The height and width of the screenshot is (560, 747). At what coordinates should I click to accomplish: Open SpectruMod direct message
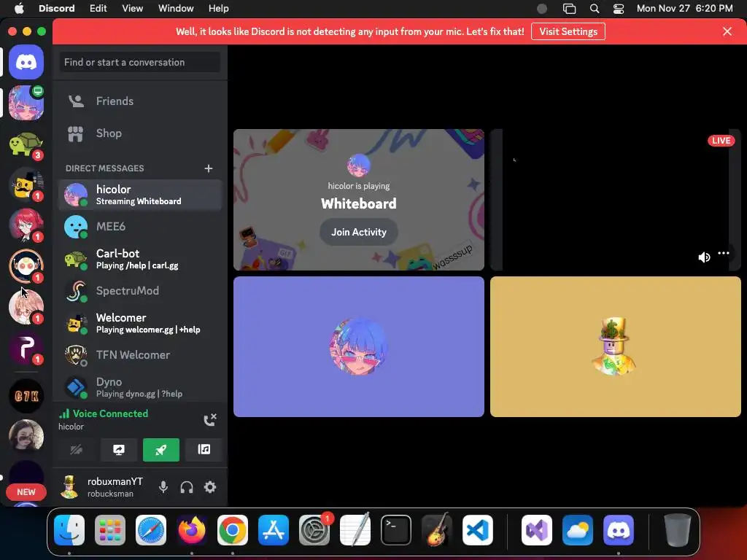tap(140, 291)
